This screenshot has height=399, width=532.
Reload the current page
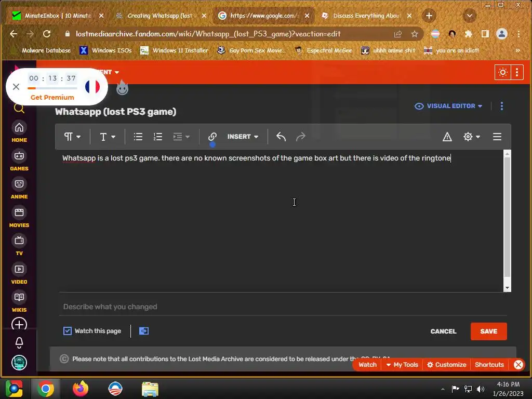click(x=46, y=34)
